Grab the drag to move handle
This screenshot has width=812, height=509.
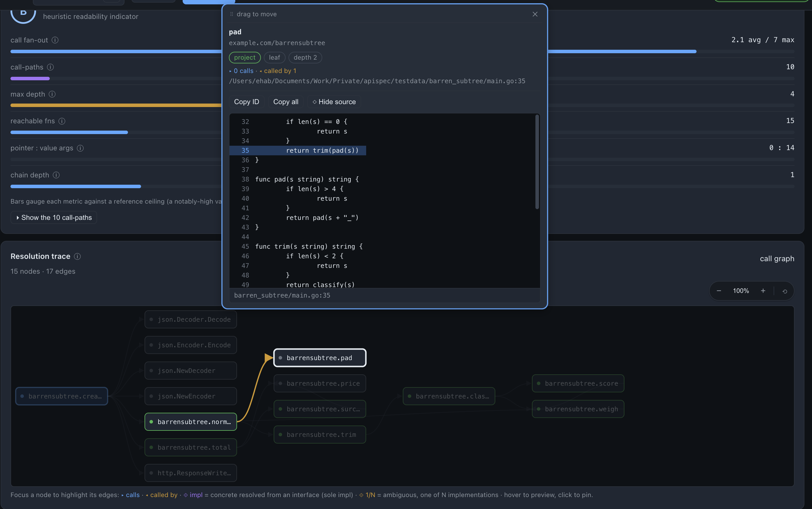(253, 14)
